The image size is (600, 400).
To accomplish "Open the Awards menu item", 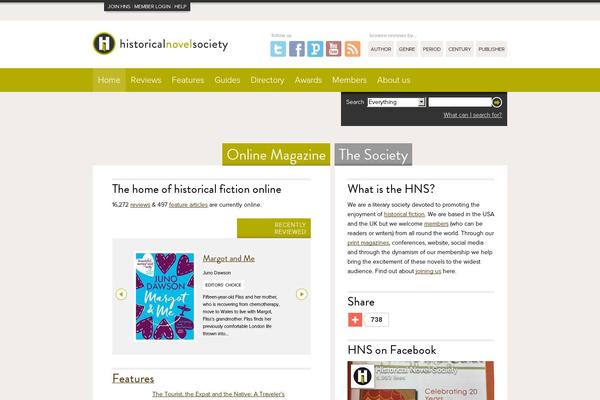I will click(308, 80).
